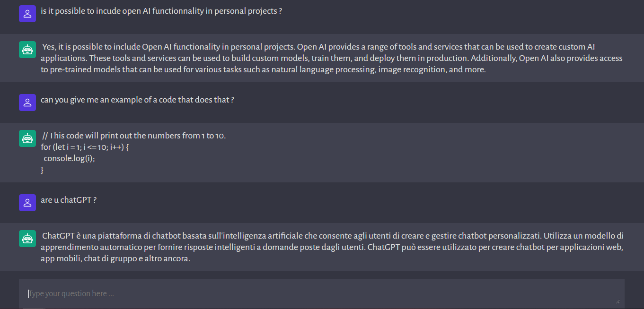The width and height of the screenshot is (644, 309).
Task: Click the 'can you give me an example' message
Action: point(137,100)
